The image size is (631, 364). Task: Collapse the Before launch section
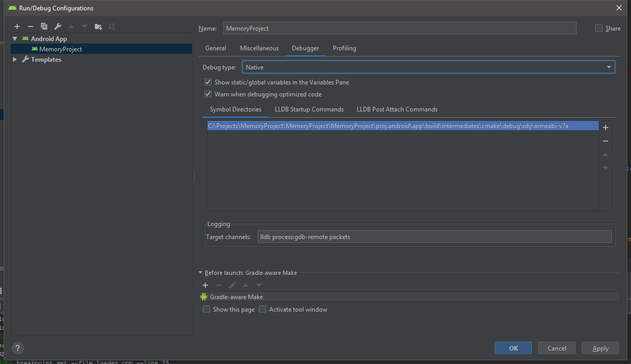(201, 273)
